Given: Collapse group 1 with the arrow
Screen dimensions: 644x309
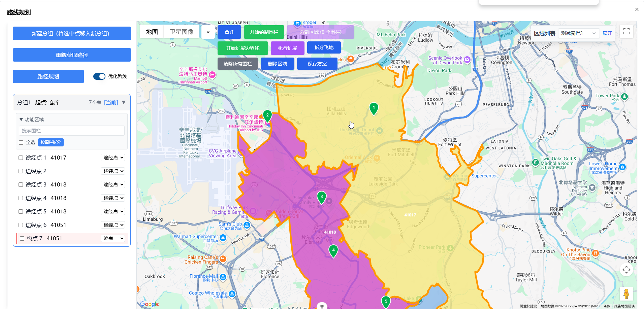Looking at the screenshot, I should tap(124, 102).
